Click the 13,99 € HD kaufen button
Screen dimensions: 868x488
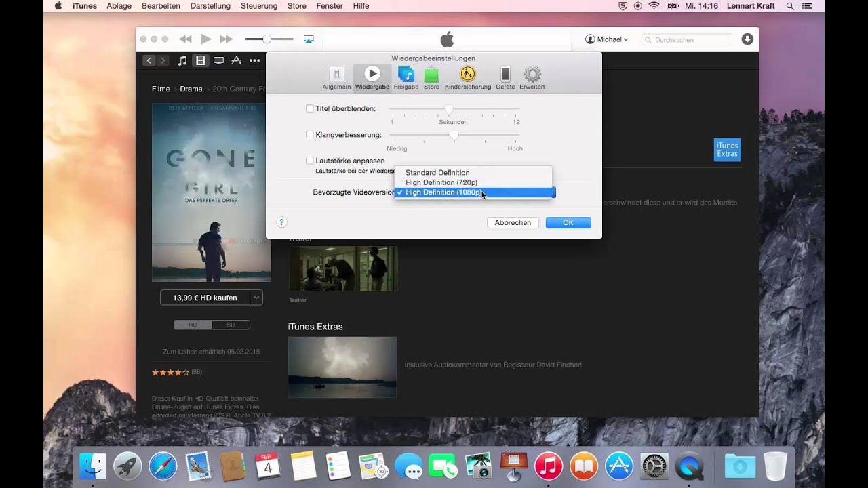coord(205,298)
